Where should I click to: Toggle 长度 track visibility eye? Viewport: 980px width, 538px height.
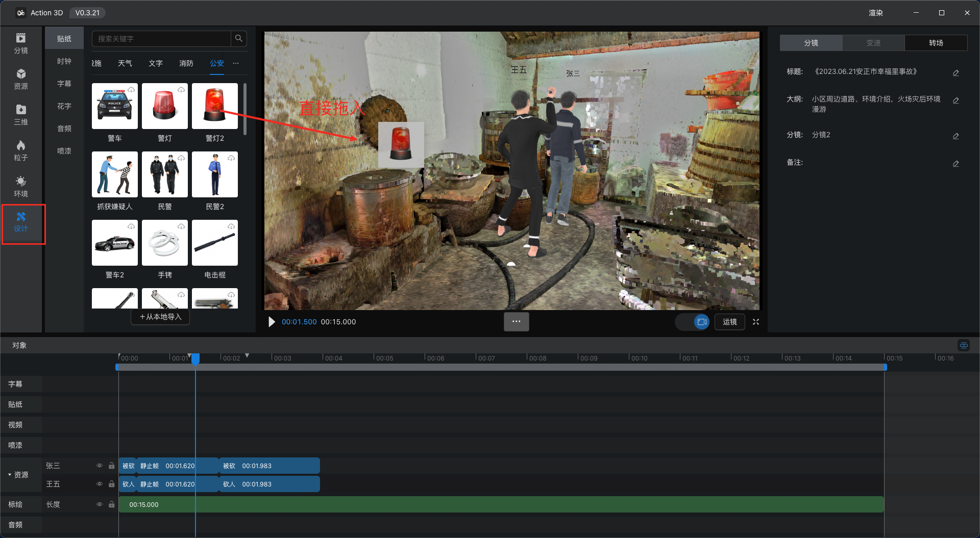click(100, 504)
